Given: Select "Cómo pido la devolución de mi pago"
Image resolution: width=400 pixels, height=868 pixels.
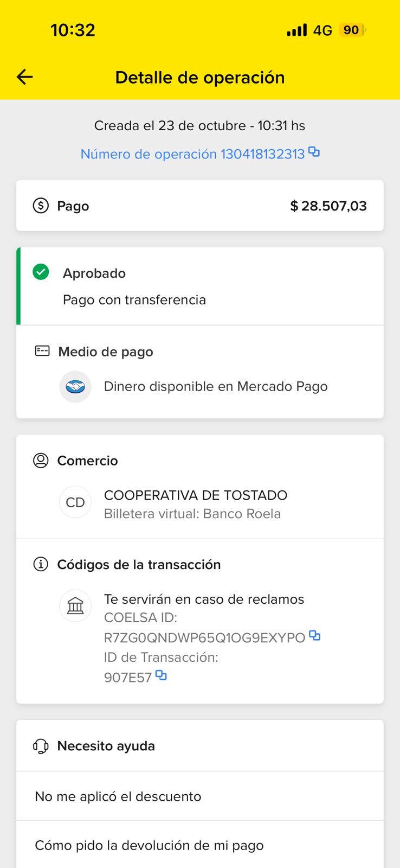Looking at the screenshot, I should [149, 845].
